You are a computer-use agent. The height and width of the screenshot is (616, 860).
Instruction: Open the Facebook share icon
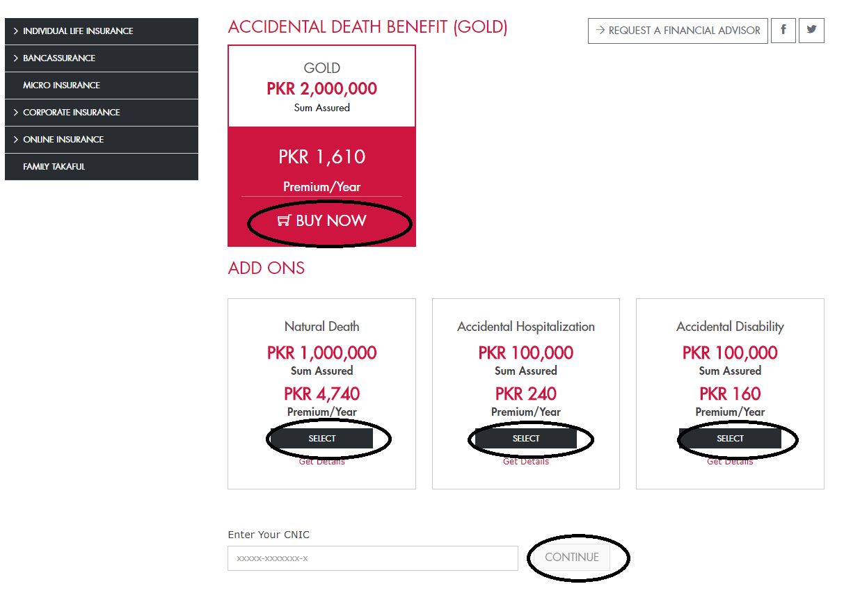pos(783,31)
